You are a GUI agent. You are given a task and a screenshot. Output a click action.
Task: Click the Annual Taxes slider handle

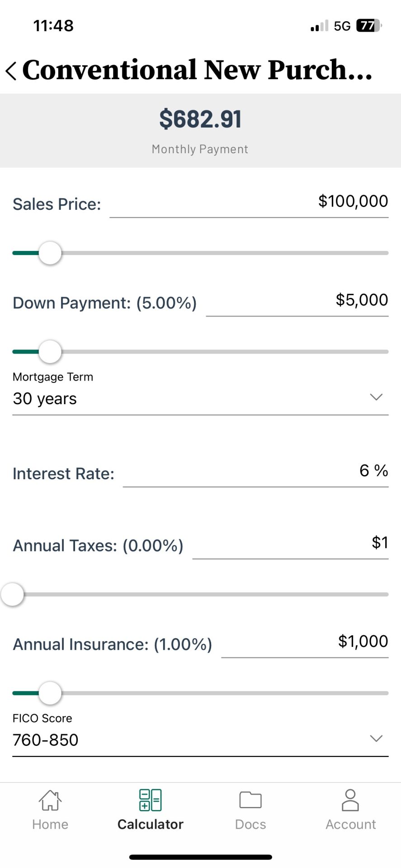click(13, 594)
